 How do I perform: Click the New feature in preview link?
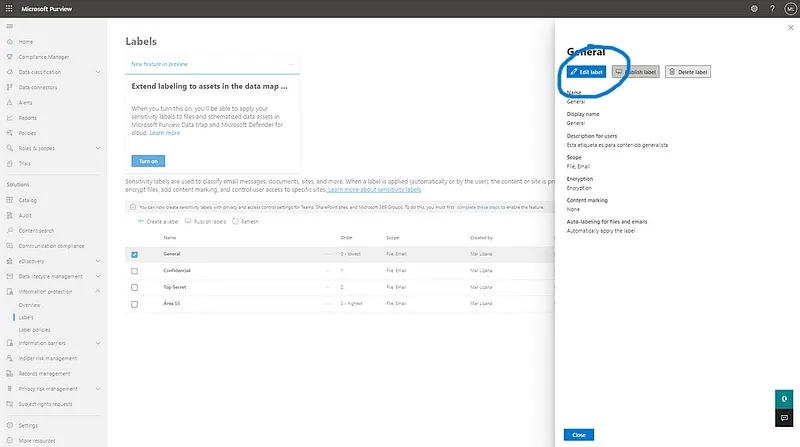pos(159,64)
